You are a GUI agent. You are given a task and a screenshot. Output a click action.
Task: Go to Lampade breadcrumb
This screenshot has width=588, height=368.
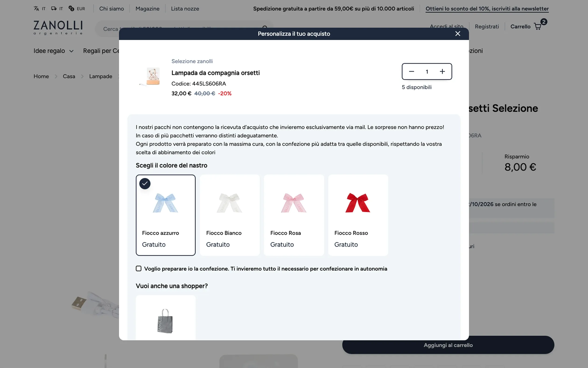coord(101,76)
